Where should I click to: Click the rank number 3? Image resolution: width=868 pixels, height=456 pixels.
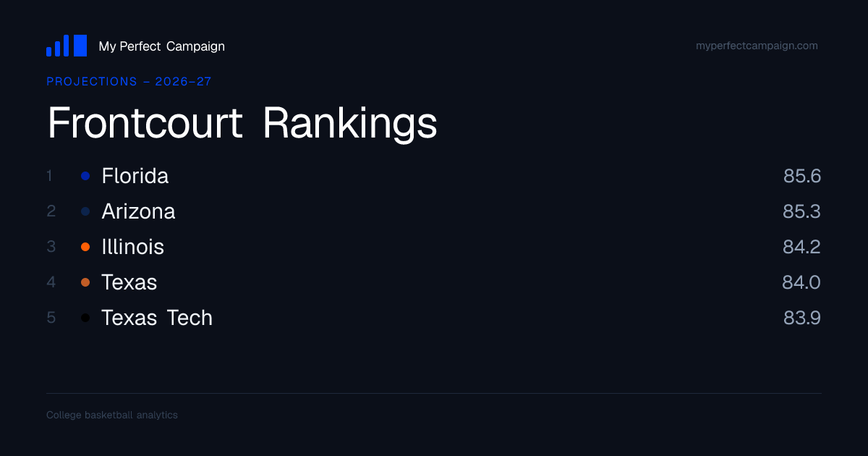click(x=51, y=247)
